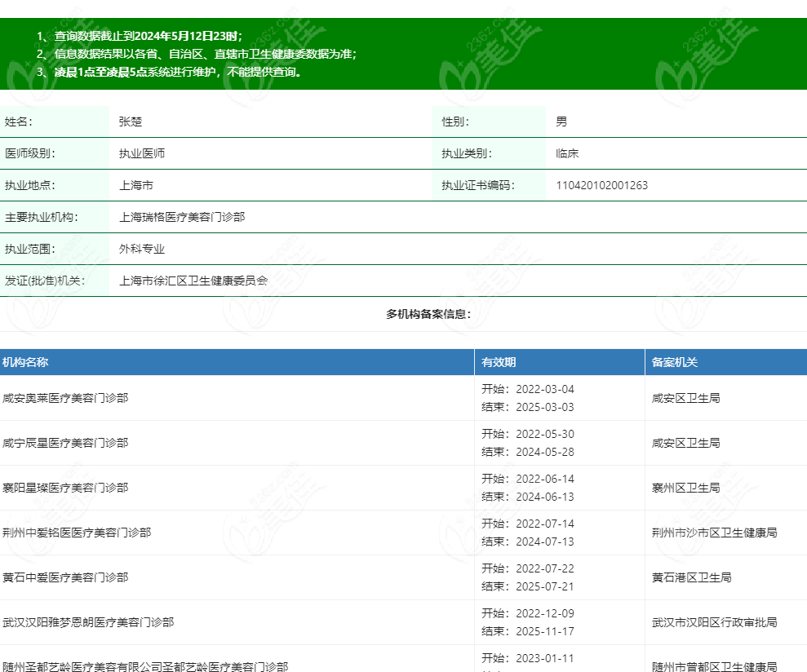The width and height of the screenshot is (807, 672).
Task: Select row 咸安奥莱医疗美容门诊部
Action: pyautogui.click(x=403, y=398)
